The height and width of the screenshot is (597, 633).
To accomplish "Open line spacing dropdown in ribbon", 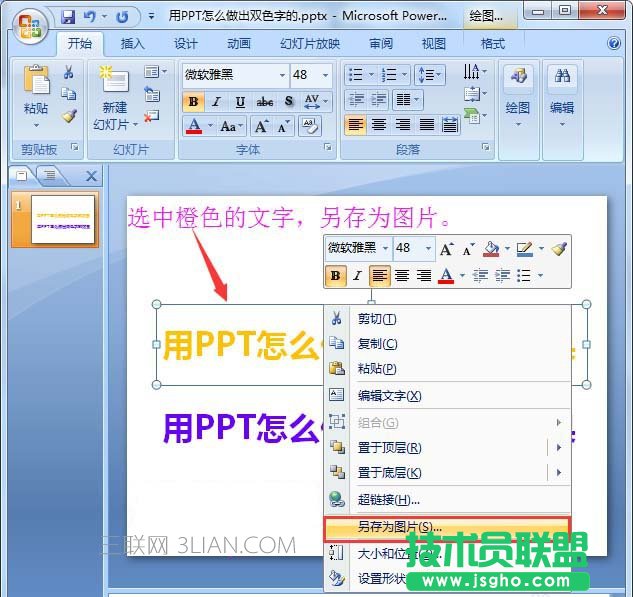I will click(x=430, y=75).
